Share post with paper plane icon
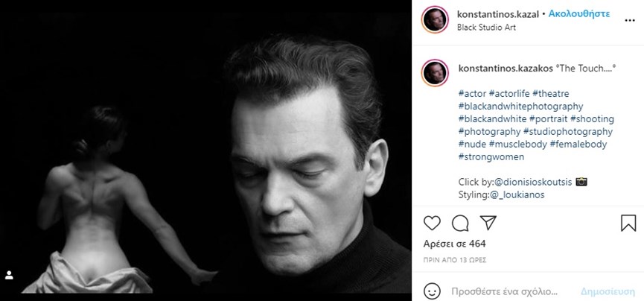Image resolution: width=644 pixels, height=301 pixels. click(488, 222)
